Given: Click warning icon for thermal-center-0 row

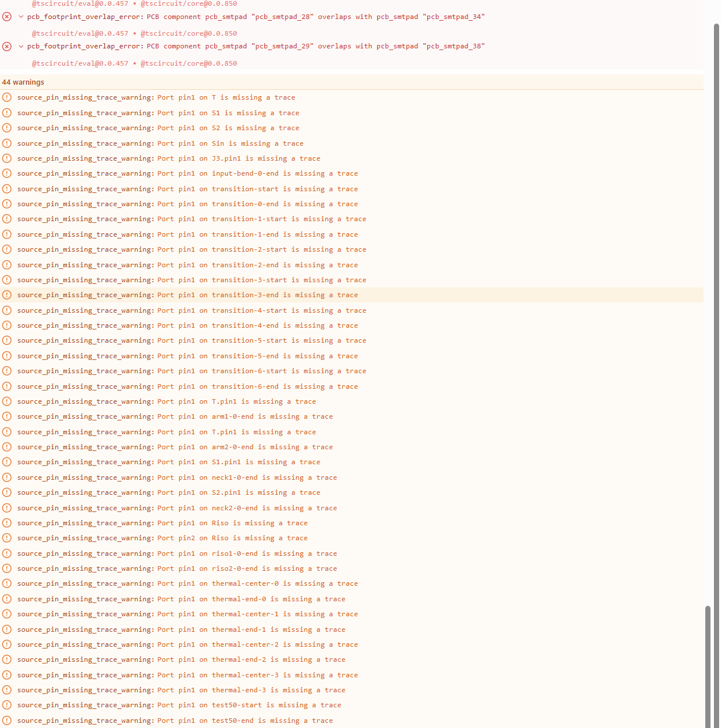Looking at the screenshot, I should 7,583.
